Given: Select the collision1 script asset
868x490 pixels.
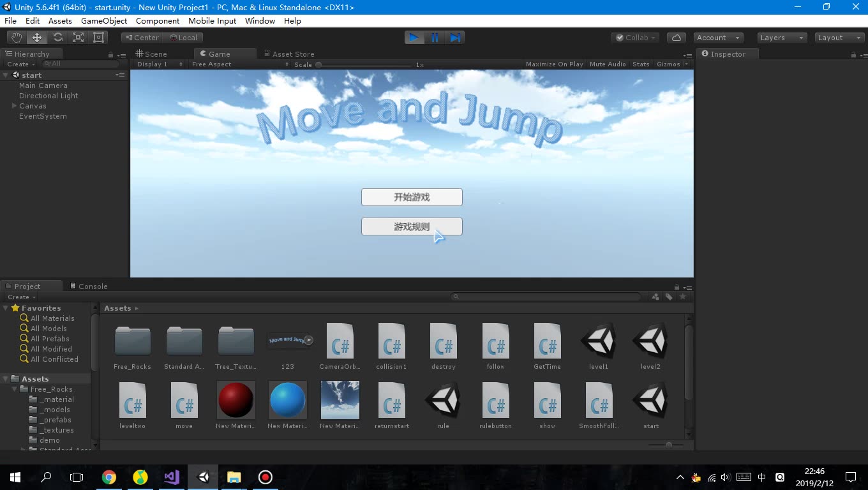Looking at the screenshot, I should (x=391, y=346).
